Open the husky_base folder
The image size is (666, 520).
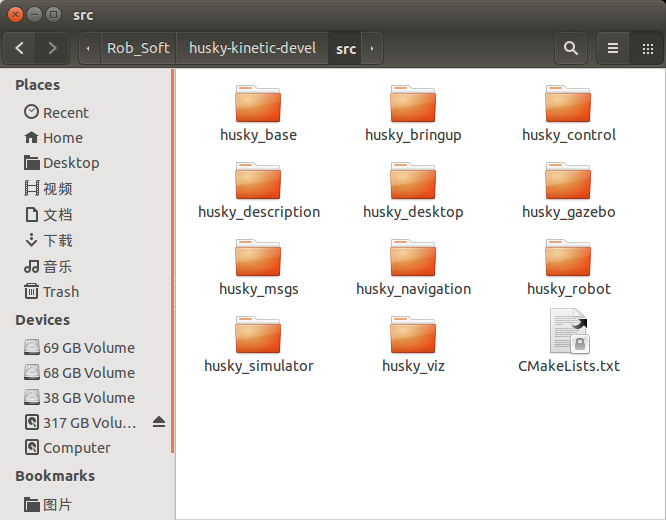pyautogui.click(x=258, y=105)
